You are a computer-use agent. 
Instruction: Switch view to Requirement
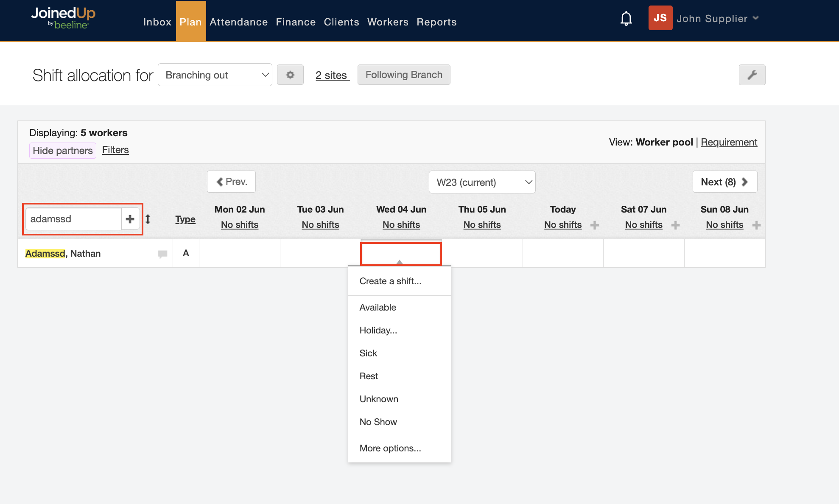pyautogui.click(x=729, y=142)
